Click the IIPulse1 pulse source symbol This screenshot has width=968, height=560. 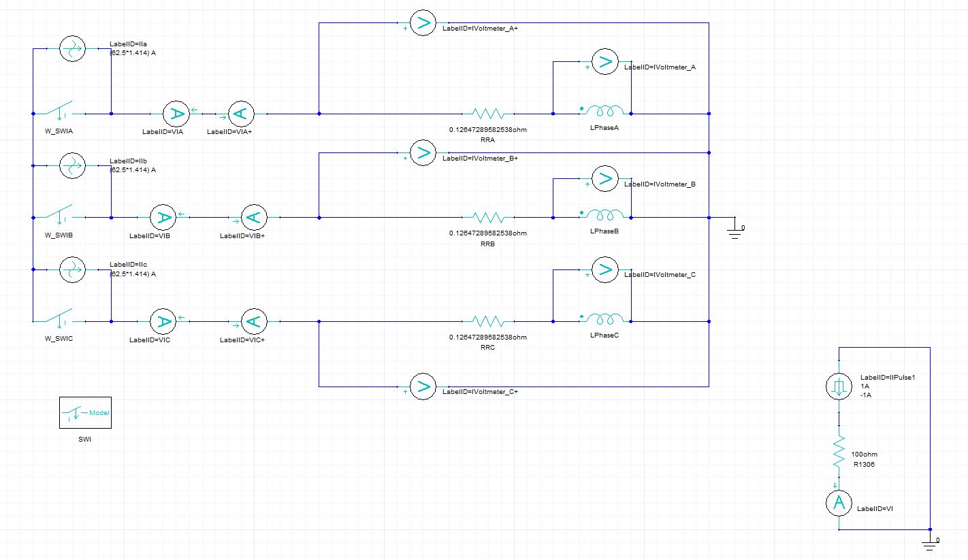[x=839, y=387]
